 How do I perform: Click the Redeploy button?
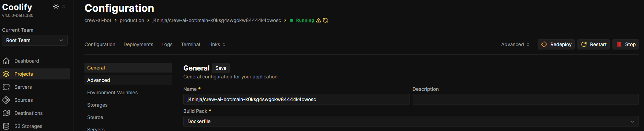[x=556, y=44]
